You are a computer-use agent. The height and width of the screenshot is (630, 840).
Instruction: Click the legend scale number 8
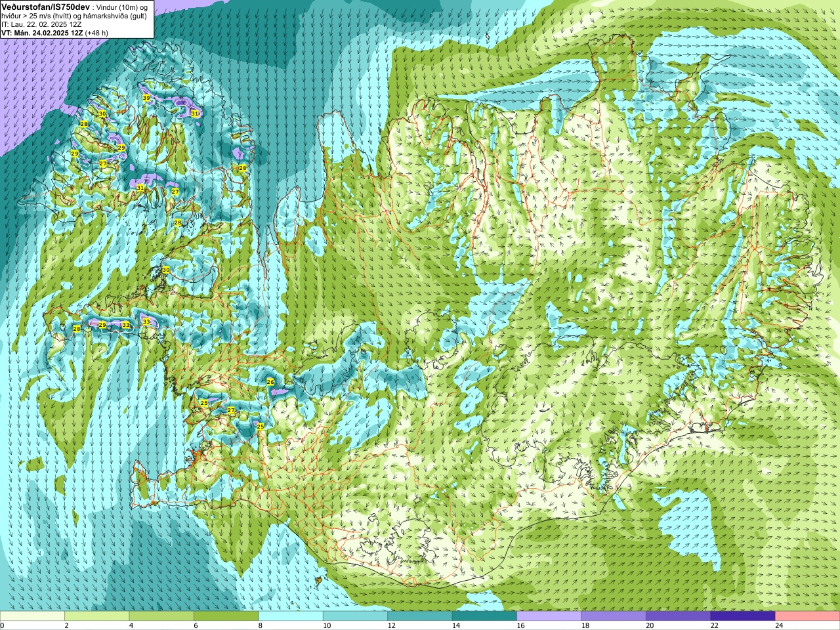pos(261,625)
